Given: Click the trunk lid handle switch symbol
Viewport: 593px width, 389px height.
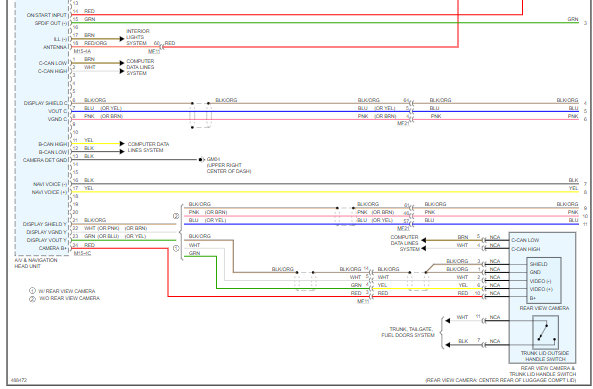Looking at the screenshot, I should 545,332.
